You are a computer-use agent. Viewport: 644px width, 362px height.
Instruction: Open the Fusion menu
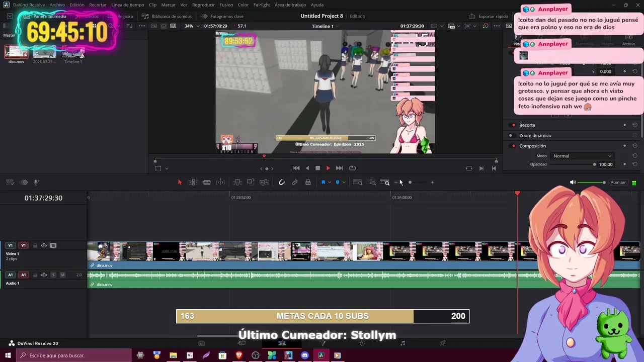(x=226, y=5)
